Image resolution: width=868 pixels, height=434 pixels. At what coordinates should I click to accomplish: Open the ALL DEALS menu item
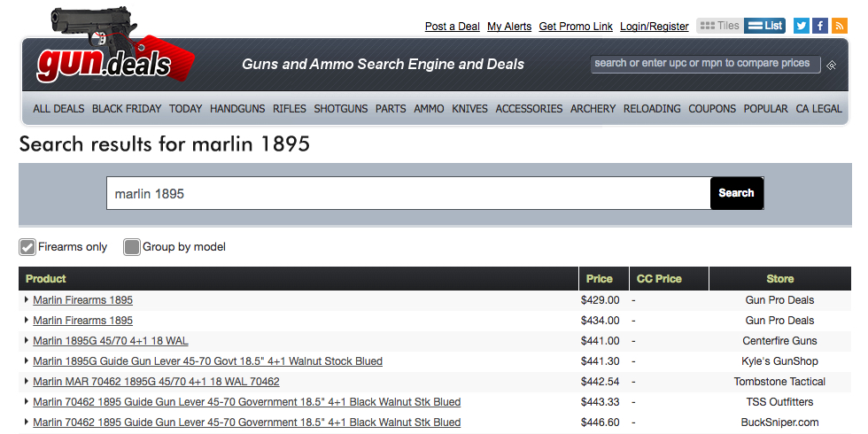click(58, 108)
